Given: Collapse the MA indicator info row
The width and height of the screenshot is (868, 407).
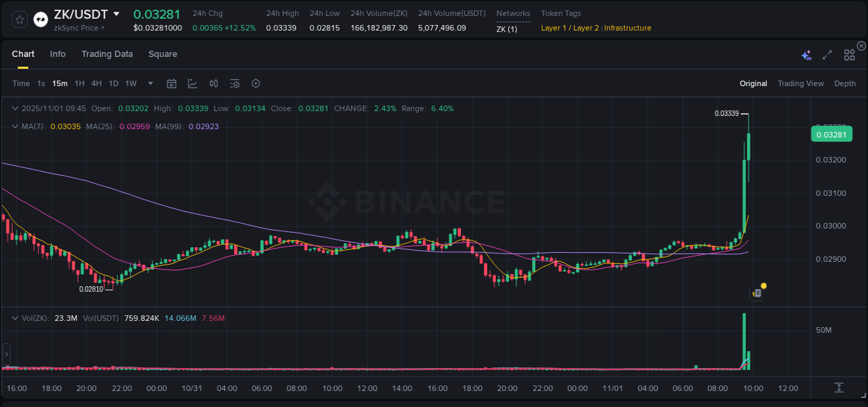Looking at the screenshot, I should click(x=14, y=126).
